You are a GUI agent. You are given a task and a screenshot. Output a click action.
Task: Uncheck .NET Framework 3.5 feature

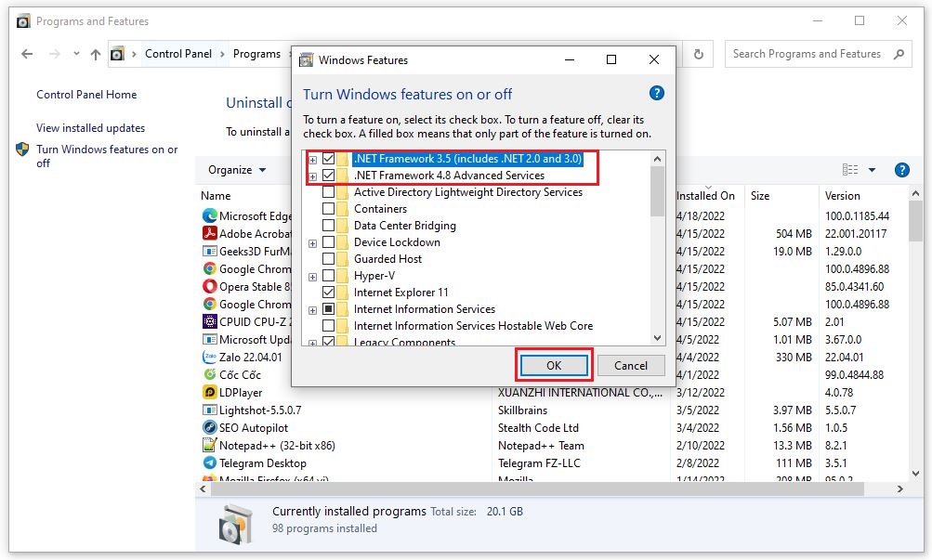pos(330,159)
